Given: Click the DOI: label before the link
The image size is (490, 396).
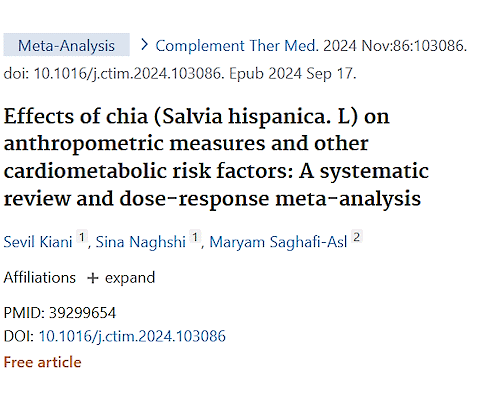Looking at the screenshot, I should pos(19,336).
